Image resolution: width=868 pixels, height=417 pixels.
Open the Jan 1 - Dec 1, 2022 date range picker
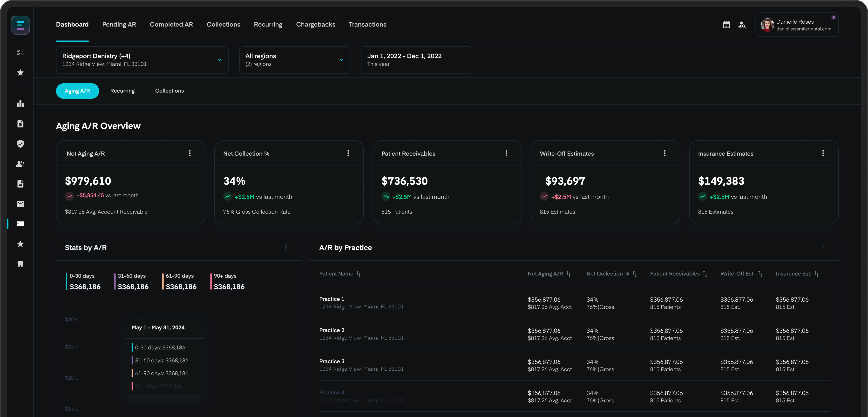tap(416, 60)
